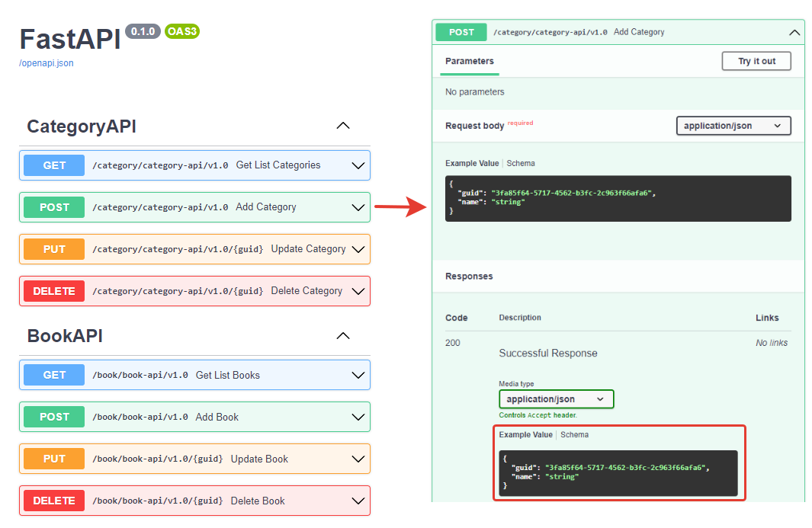Screen dimensions: 812x528
Task: Click the GET badge for Get List Categories
Action: click(x=54, y=165)
